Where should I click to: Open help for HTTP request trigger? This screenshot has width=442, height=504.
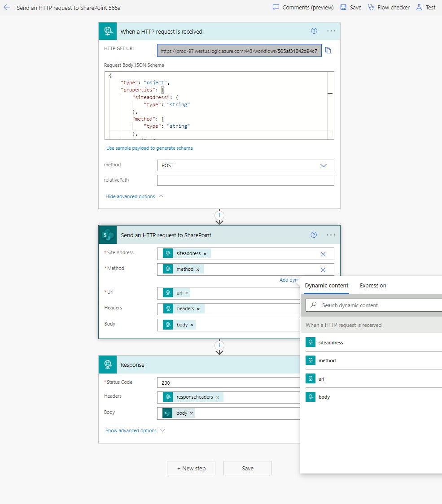tap(314, 31)
